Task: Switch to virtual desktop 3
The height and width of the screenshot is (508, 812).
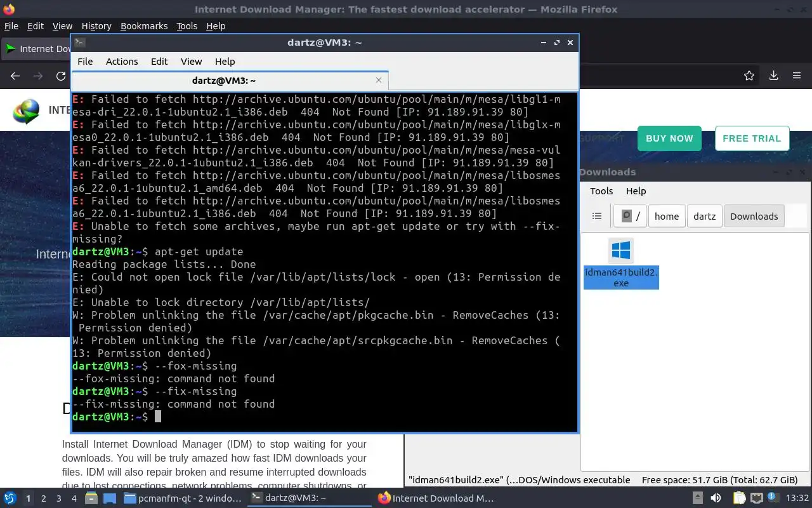Action: (59, 498)
